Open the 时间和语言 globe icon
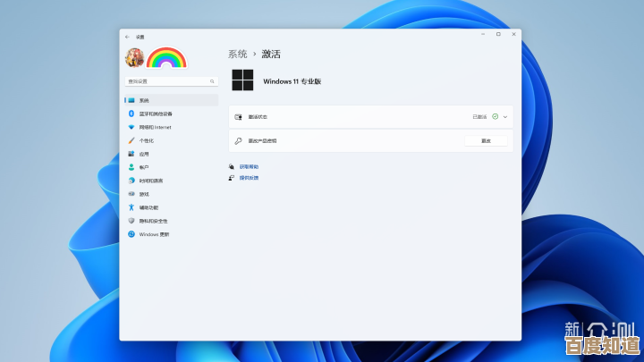Viewport: 644px width, 362px height. 131,181
